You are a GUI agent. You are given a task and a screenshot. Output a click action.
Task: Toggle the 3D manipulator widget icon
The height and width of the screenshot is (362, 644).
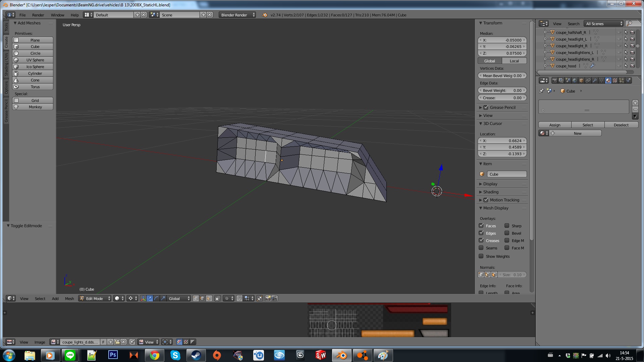[143, 298]
